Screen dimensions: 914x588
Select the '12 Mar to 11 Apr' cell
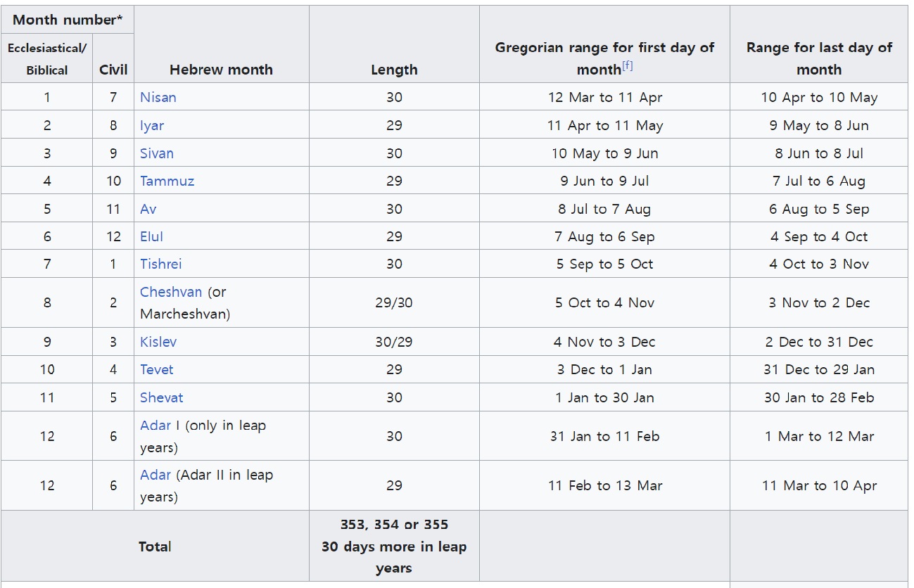tap(605, 97)
